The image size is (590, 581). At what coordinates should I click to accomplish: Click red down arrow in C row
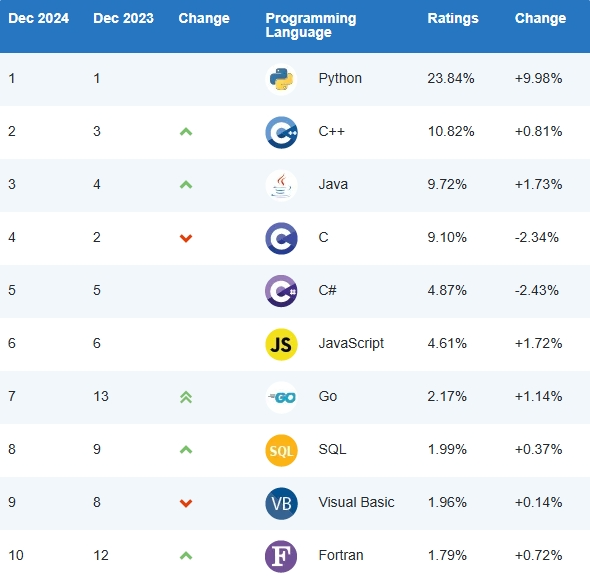click(186, 238)
